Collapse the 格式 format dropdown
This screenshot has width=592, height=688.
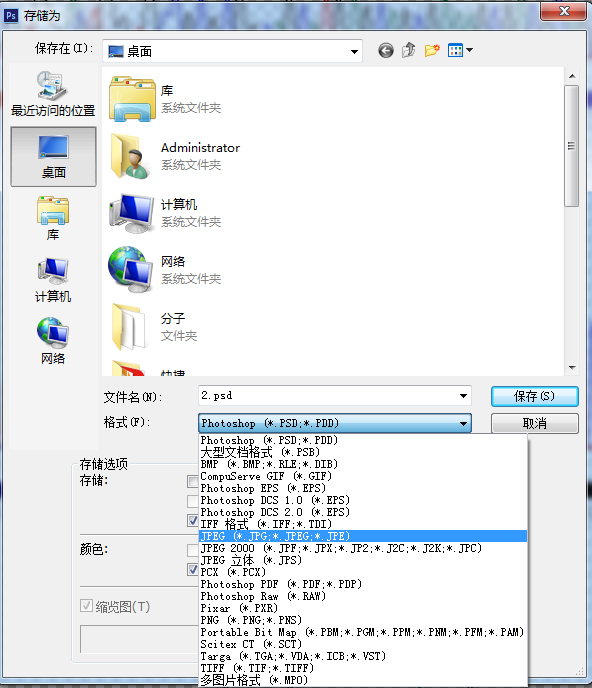tap(463, 423)
